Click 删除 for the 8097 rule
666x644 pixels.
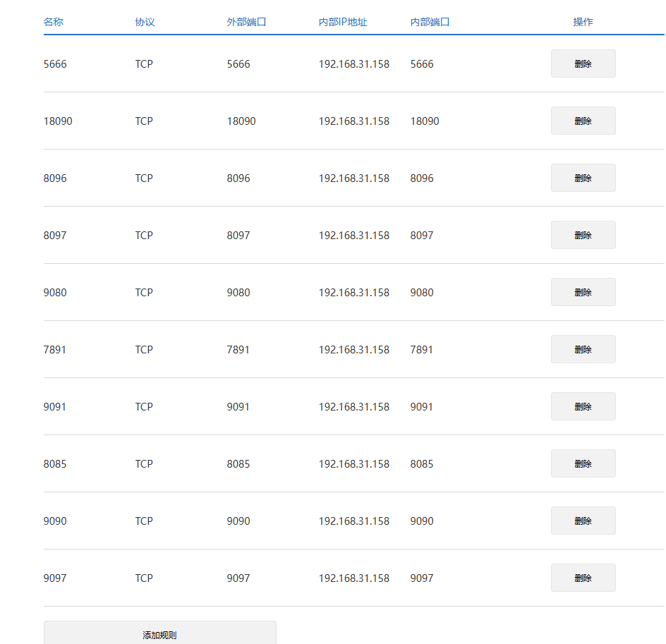coord(583,235)
